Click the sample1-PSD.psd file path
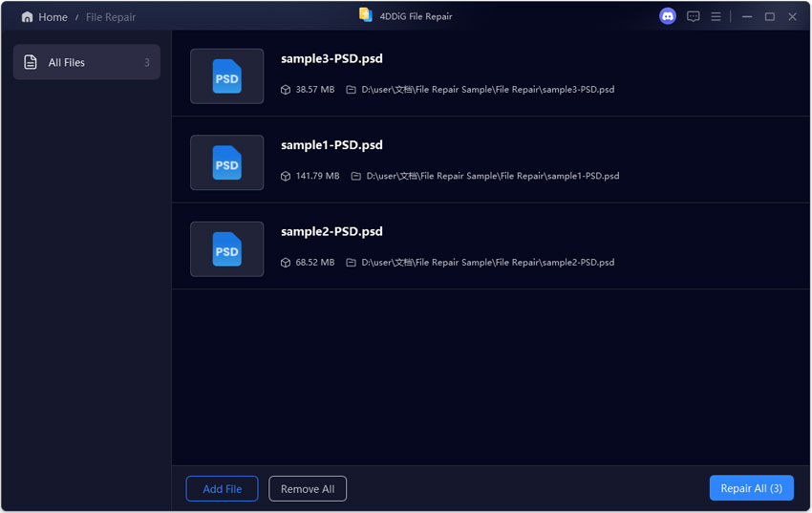Image resolution: width=812 pixels, height=513 pixels. 493,176
